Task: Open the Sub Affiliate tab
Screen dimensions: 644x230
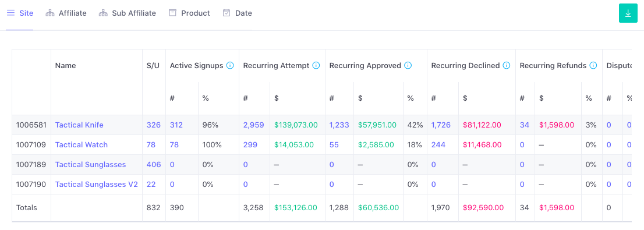Action: (128, 13)
